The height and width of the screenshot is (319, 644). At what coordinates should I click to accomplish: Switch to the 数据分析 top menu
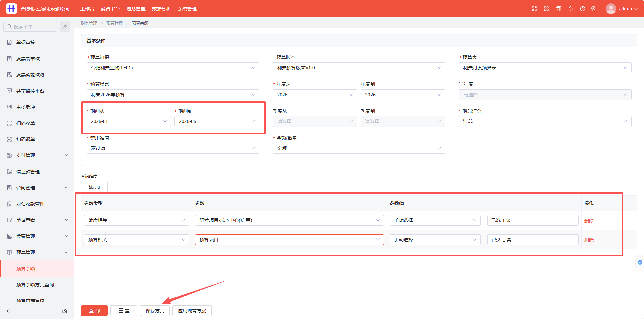162,9
